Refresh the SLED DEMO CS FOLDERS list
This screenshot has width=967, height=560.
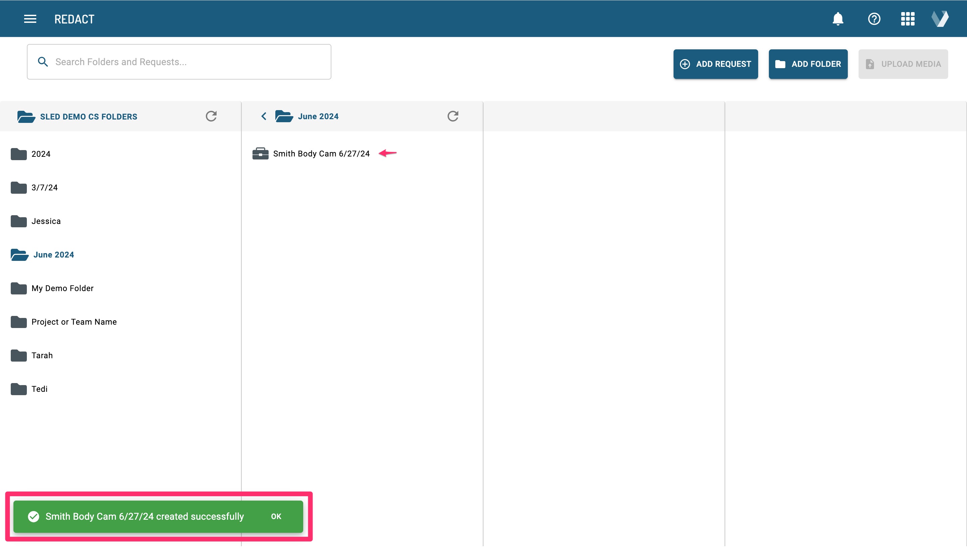click(211, 116)
